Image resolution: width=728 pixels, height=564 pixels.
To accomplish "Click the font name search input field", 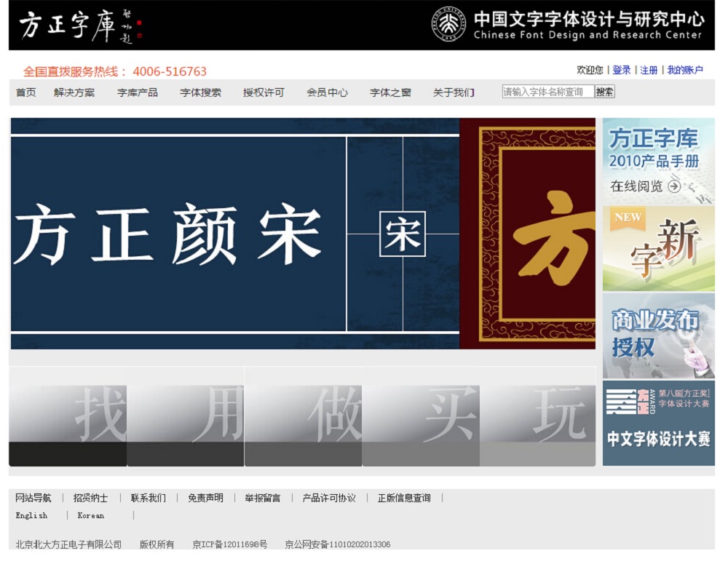I will 548,92.
